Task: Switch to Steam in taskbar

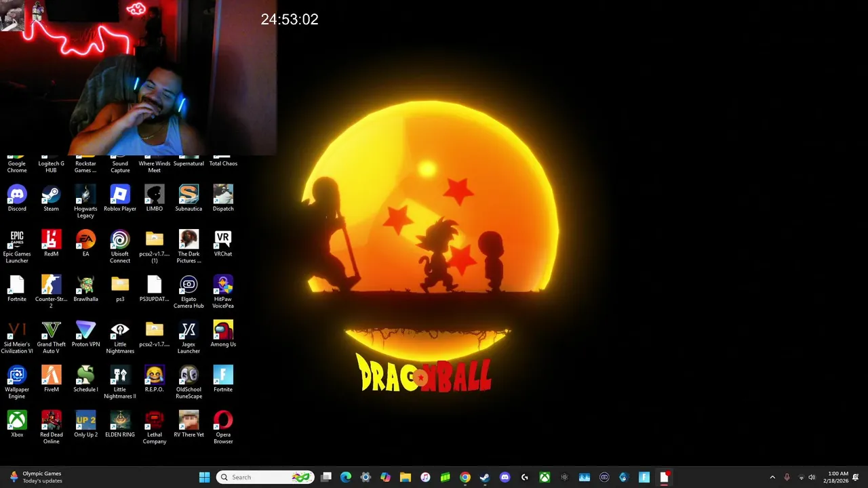Action: pyautogui.click(x=485, y=477)
